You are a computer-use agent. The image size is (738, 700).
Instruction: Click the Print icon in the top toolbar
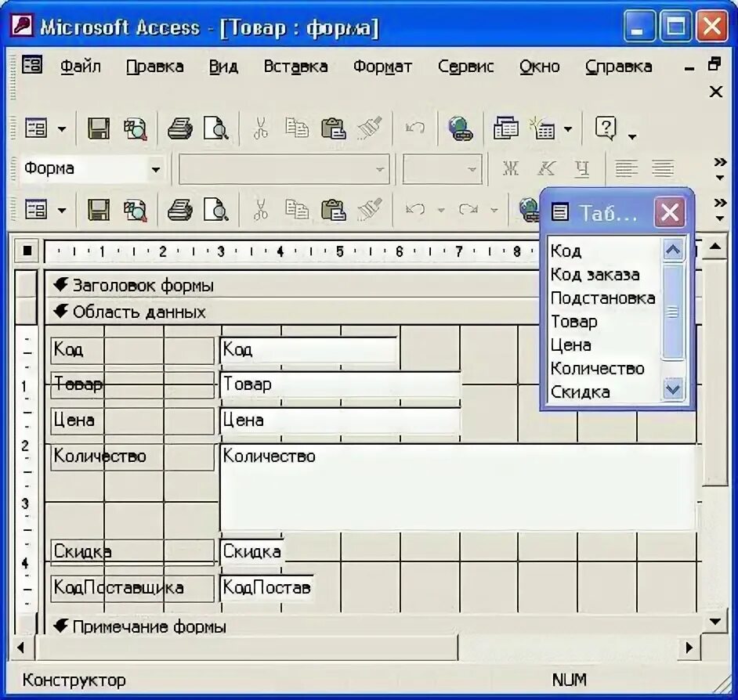pyautogui.click(x=179, y=128)
